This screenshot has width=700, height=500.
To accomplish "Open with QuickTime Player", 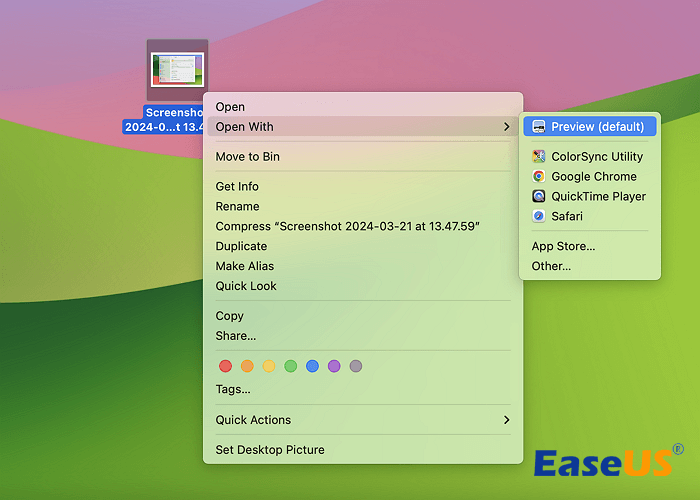I will 590,196.
